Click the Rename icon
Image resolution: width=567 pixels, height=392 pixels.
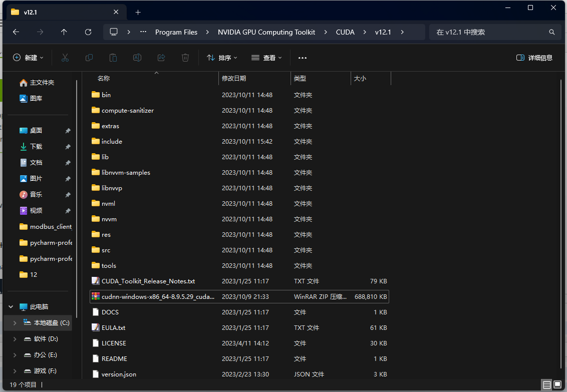pyautogui.click(x=137, y=57)
